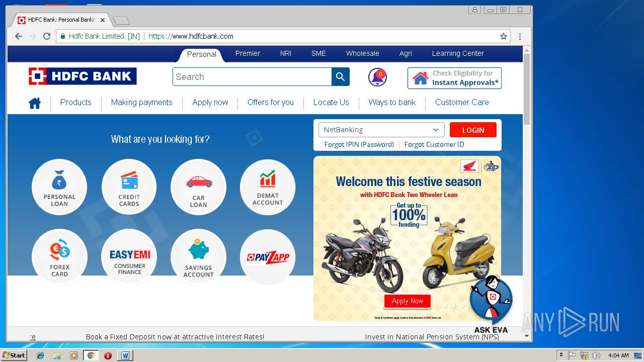The image size is (644, 362).
Task: Open Internet Explorer from the taskbar
Action: pos(40,355)
